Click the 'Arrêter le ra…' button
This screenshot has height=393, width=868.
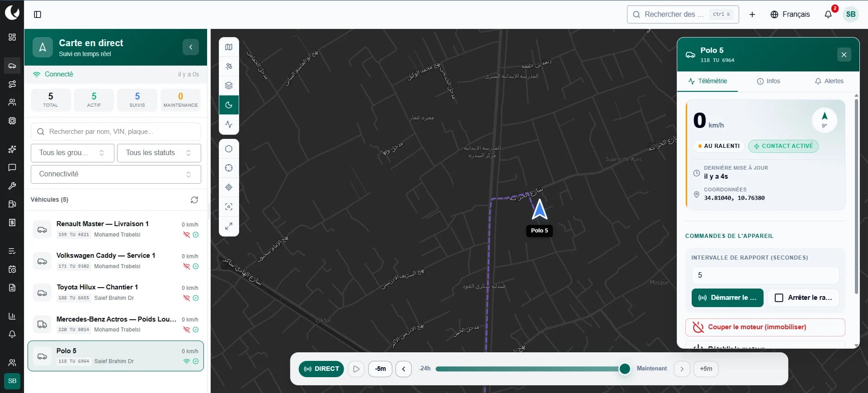[803, 298]
